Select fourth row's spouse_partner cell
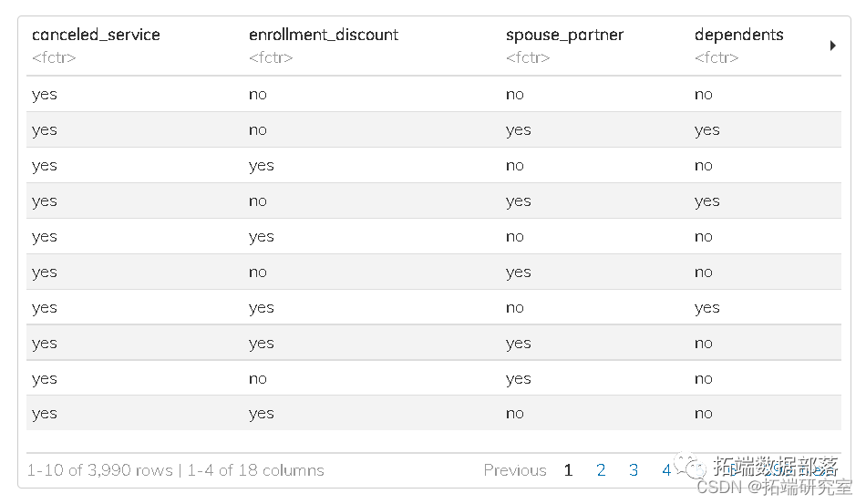866x504 pixels. pyautogui.click(x=519, y=201)
